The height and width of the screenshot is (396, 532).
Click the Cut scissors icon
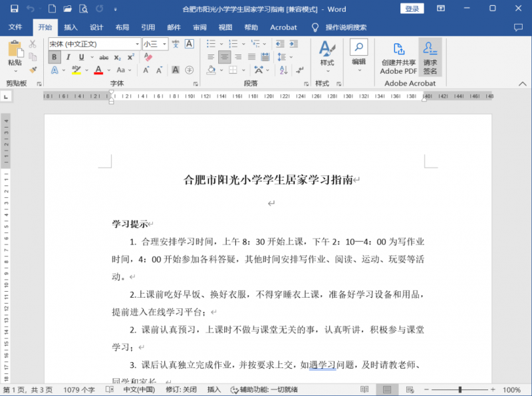[x=33, y=45]
